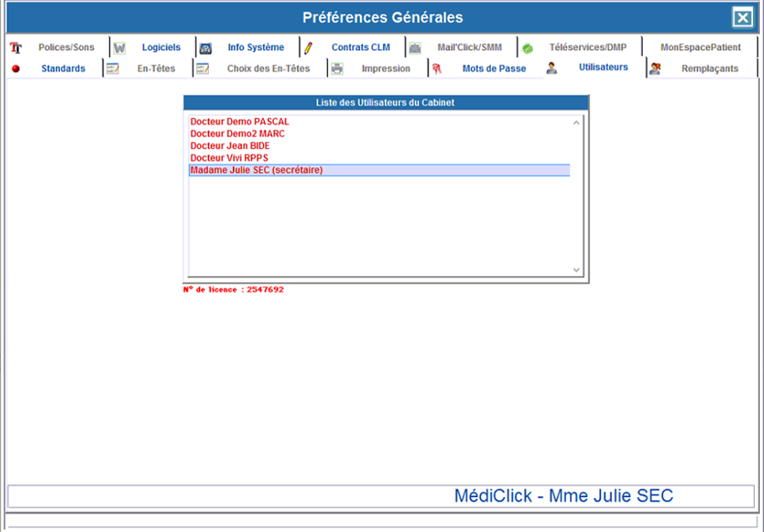Go to Choix des En-Têtes tab
The image size is (764, 532).
[268, 68]
